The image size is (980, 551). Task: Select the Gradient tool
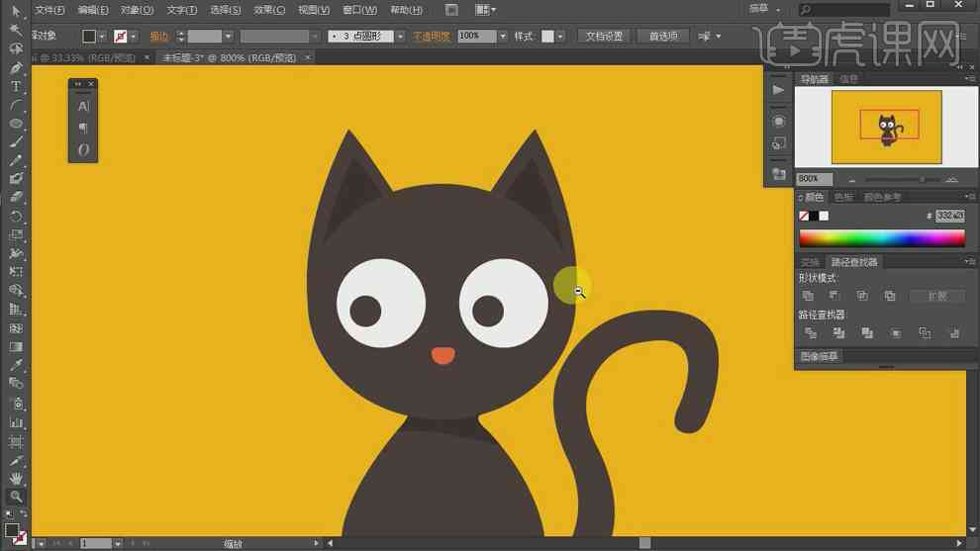pyautogui.click(x=16, y=346)
